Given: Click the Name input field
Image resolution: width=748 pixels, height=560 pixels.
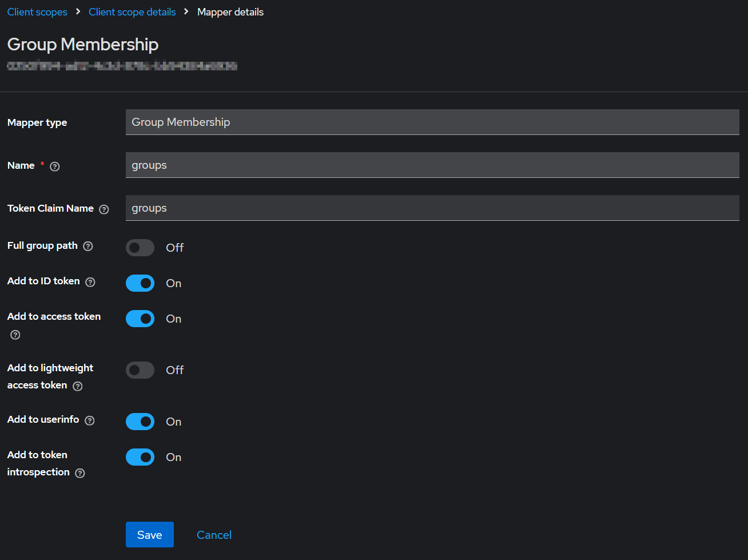Looking at the screenshot, I should tap(432, 165).
